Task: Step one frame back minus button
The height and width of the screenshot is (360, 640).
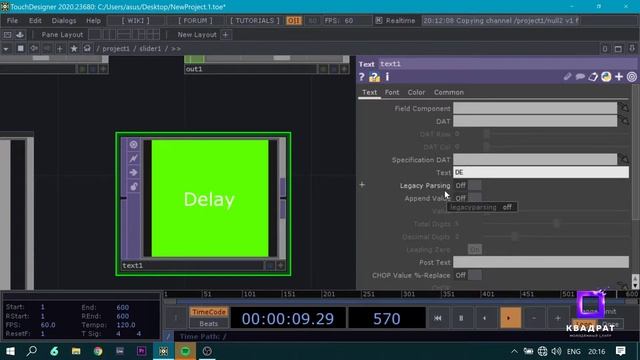Action: click(x=533, y=318)
